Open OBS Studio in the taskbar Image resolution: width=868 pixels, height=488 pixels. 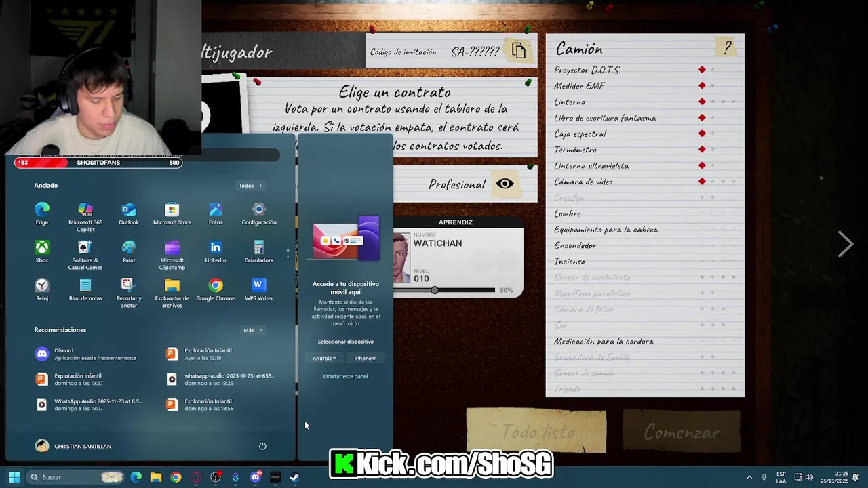pos(216,477)
